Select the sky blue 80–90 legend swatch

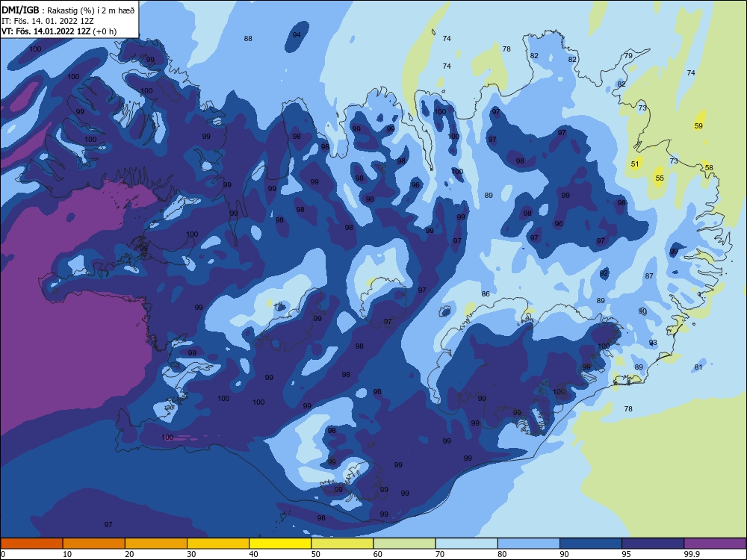pyautogui.click(x=529, y=544)
